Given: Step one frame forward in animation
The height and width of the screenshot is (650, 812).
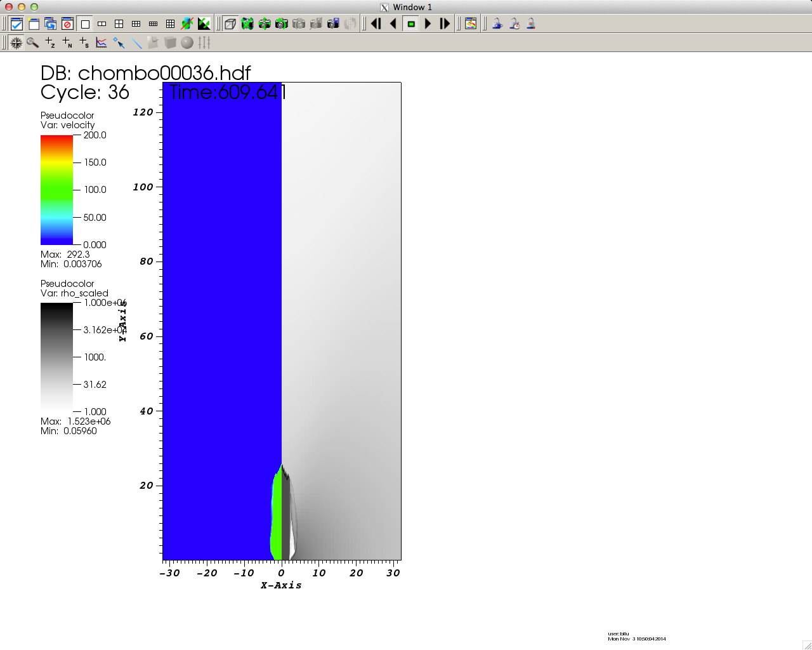Looking at the screenshot, I should 445,24.
